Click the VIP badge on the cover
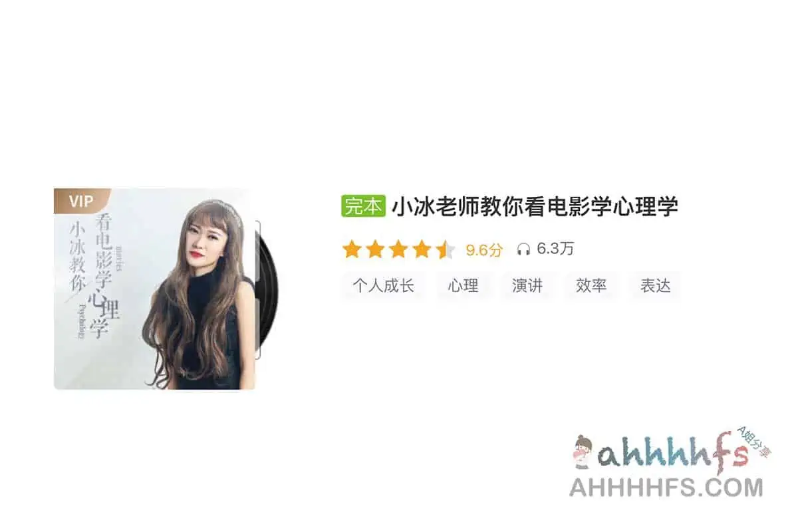798x532 pixels. [x=81, y=199]
